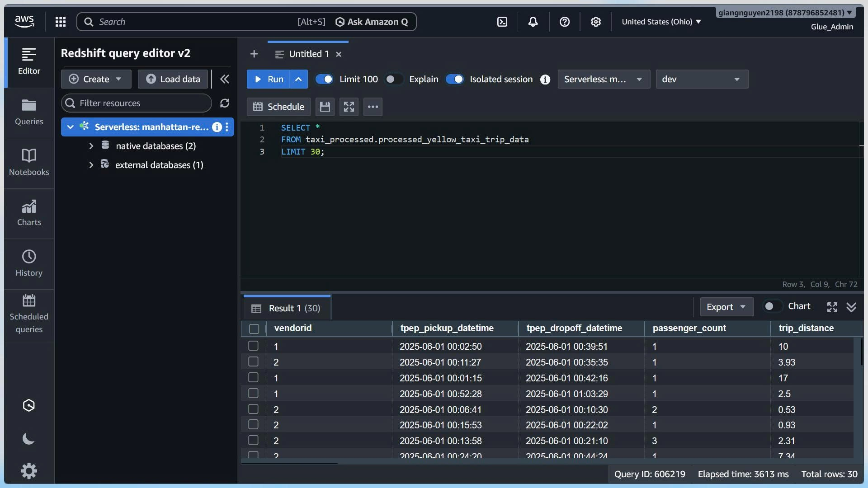
Task: Disable the Limit 100 toggle
Action: (x=324, y=79)
